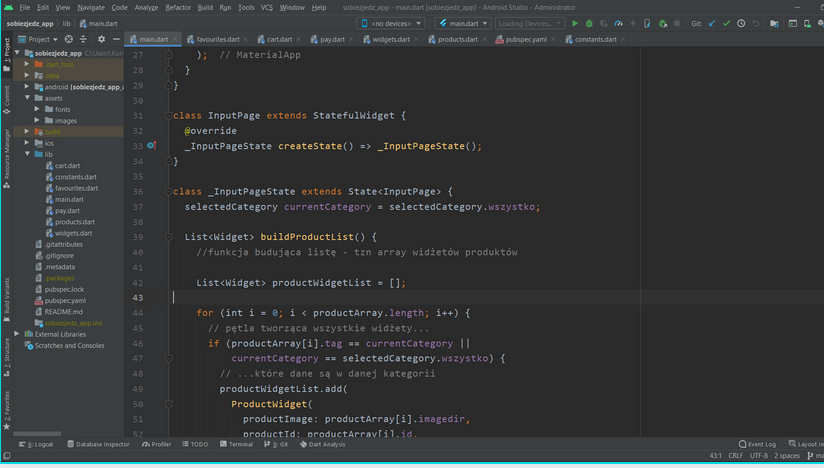Click breakpoint marker on line 33
The image size is (824, 468).
click(x=151, y=146)
